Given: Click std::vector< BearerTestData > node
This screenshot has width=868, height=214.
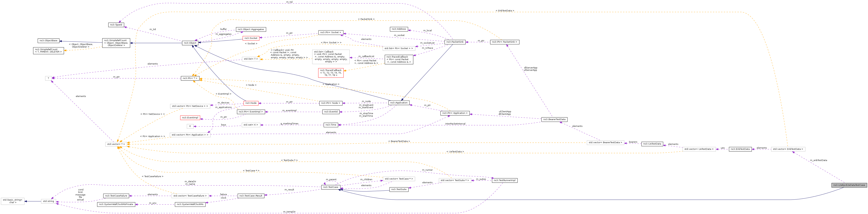Looking at the screenshot, I should coord(606,142).
